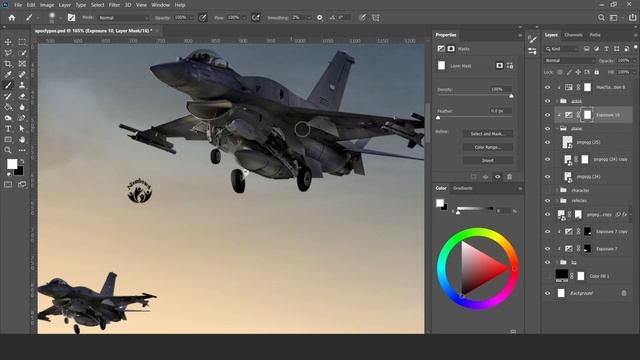Toggle pressure for opacity icon
The height and width of the screenshot is (360, 640).
click(x=202, y=18)
